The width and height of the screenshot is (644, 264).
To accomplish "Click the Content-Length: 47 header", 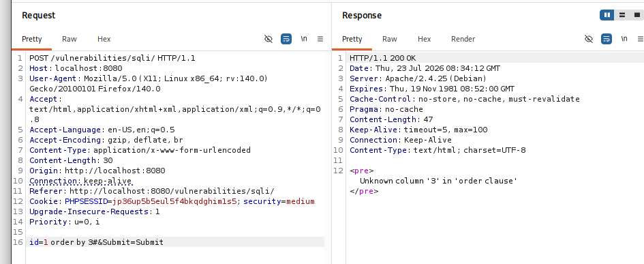I will (x=391, y=119).
